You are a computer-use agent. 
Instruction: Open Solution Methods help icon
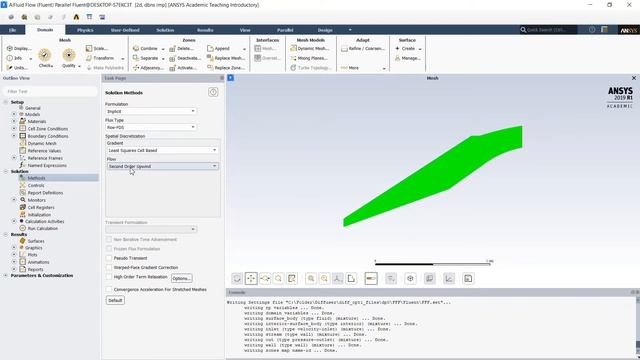coord(213,92)
